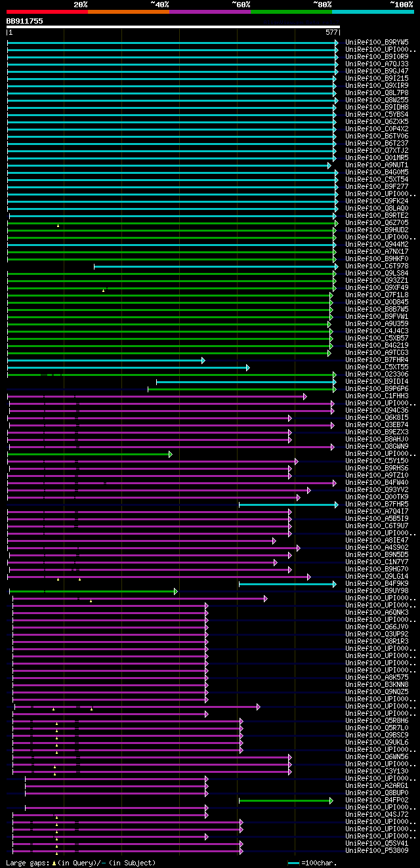Open hit UniRef100_A8K575

coord(377,677)
